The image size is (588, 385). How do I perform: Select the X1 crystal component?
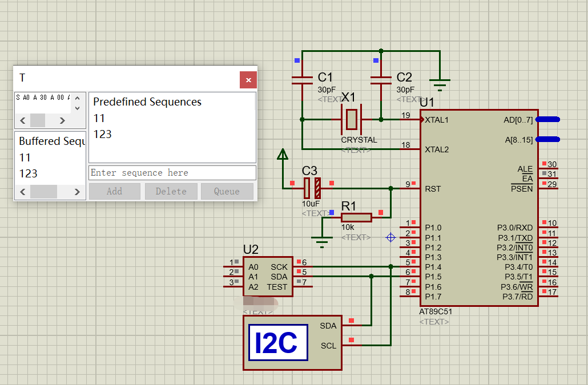[x=352, y=119]
